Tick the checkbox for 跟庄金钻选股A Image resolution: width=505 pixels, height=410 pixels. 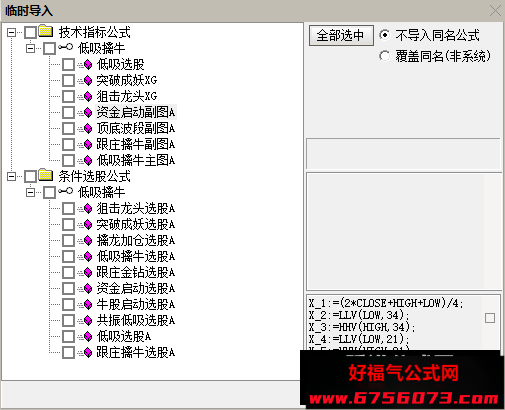(x=68, y=272)
